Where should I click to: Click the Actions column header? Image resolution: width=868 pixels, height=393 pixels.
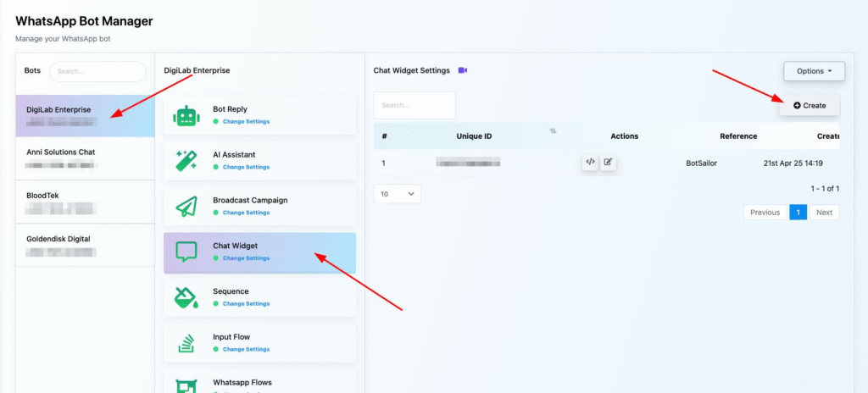click(625, 136)
